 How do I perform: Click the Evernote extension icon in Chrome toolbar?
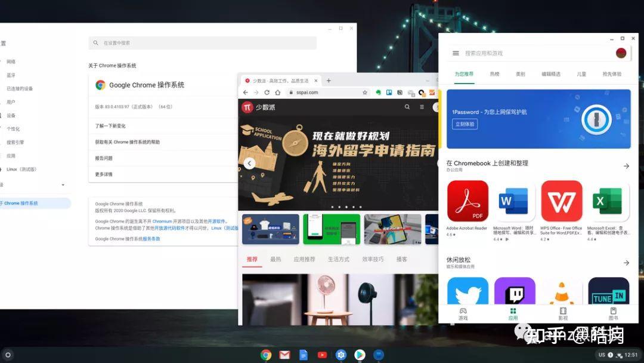pos(379,93)
